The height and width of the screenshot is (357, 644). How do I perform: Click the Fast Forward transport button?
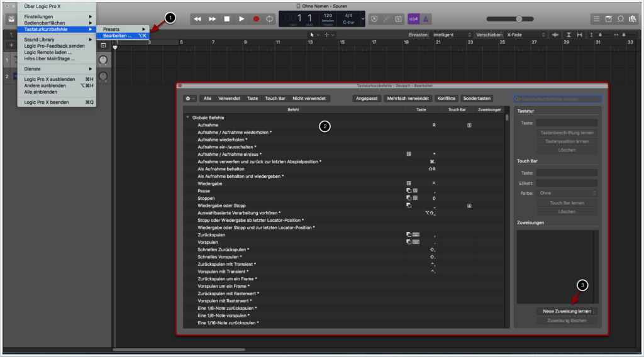[x=213, y=19]
